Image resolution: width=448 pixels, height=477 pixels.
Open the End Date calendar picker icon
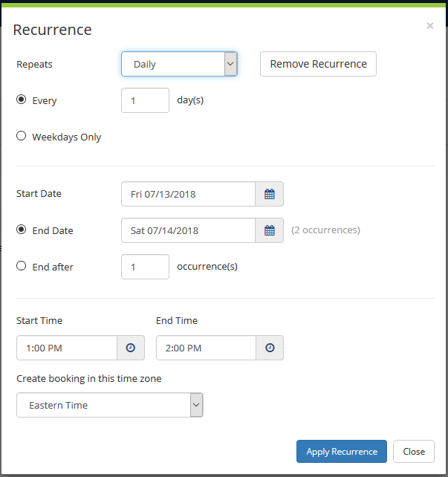[x=270, y=230]
